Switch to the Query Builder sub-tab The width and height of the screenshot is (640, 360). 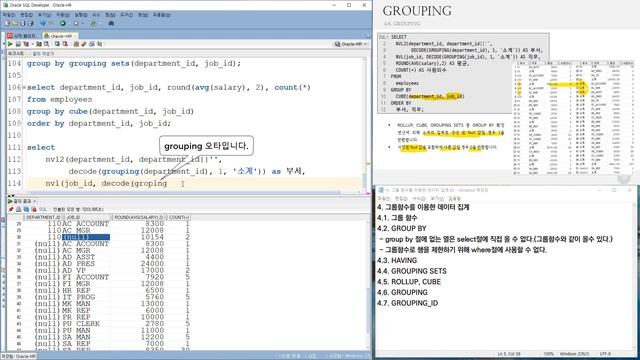coord(43,53)
